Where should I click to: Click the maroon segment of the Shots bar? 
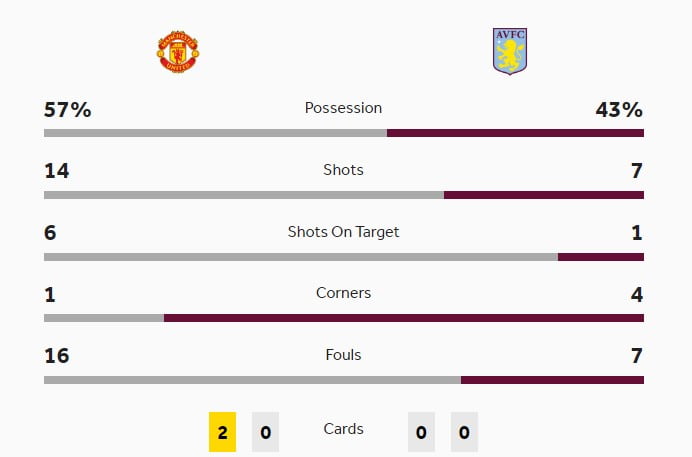pos(544,195)
